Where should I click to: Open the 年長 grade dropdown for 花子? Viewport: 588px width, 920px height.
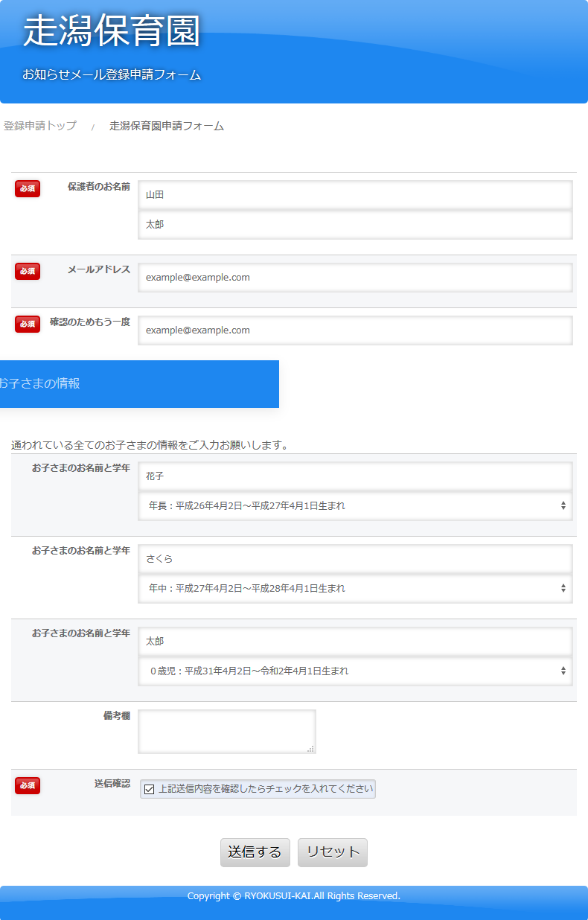pos(355,506)
